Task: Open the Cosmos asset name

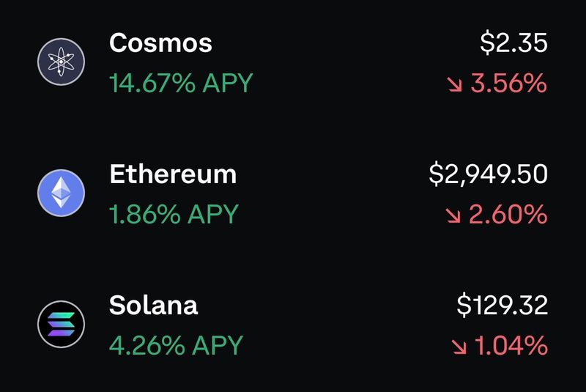Action: pos(160,42)
